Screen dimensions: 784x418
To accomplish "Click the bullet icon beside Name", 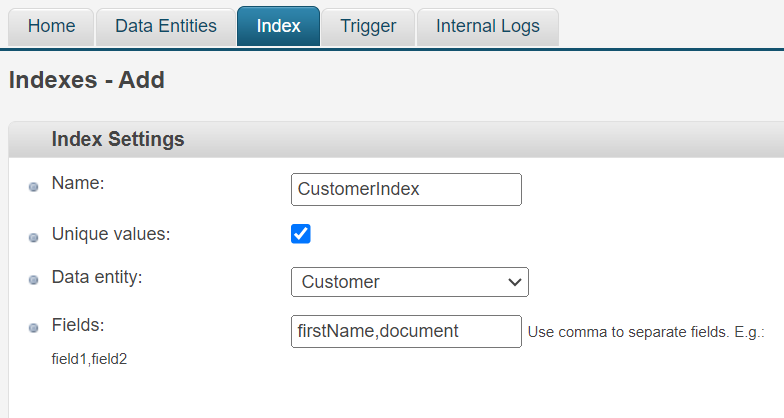I will (x=34, y=188).
